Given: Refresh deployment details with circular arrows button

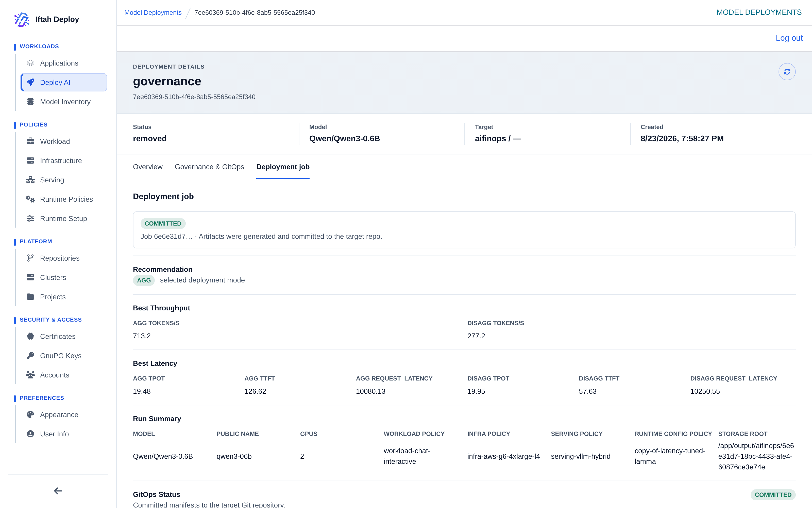Looking at the screenshot, I should pos(787,72).
